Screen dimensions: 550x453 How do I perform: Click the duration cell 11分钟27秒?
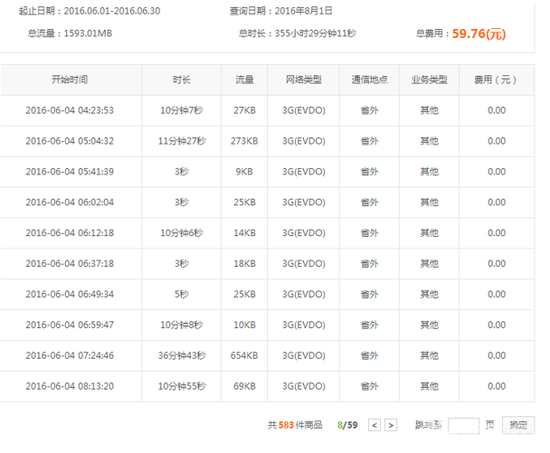(181, 141)
